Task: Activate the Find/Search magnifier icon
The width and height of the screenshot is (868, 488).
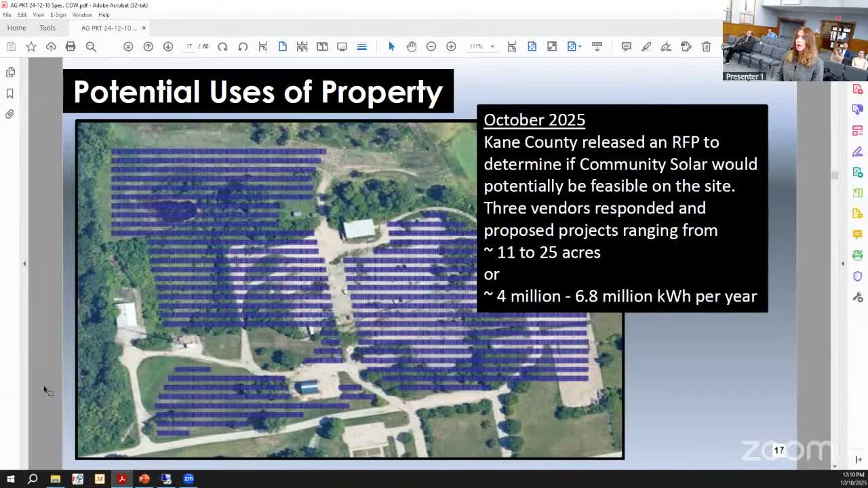Action: 90,46
